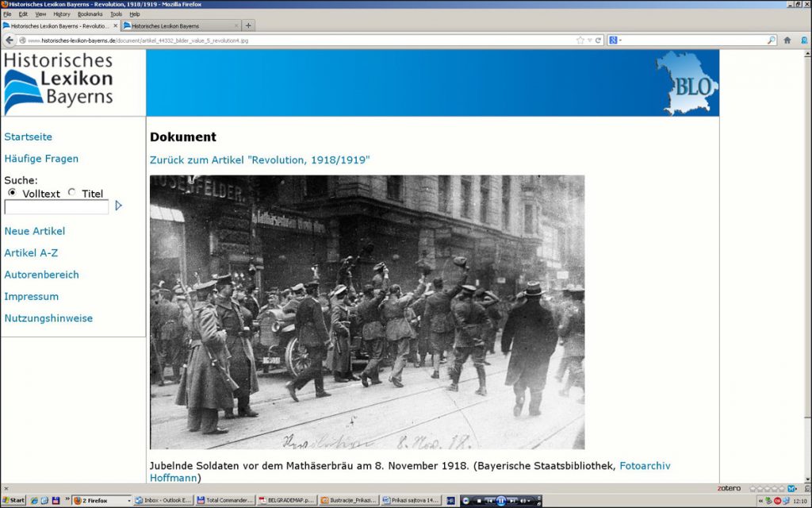Bookmark this page with the star icon

(x=580, y=40)
